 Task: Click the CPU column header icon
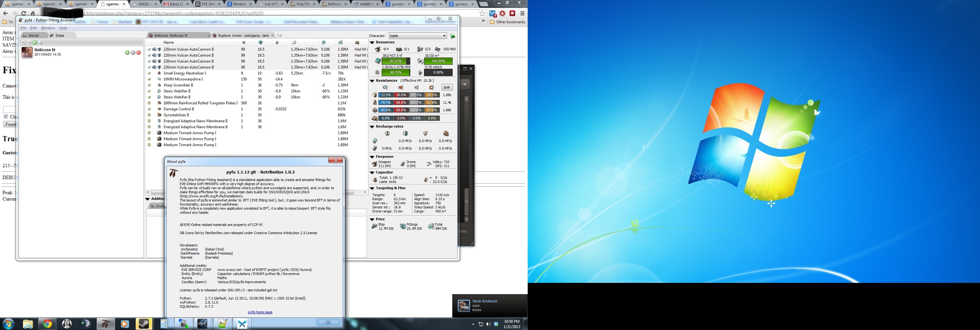(261, 43)
